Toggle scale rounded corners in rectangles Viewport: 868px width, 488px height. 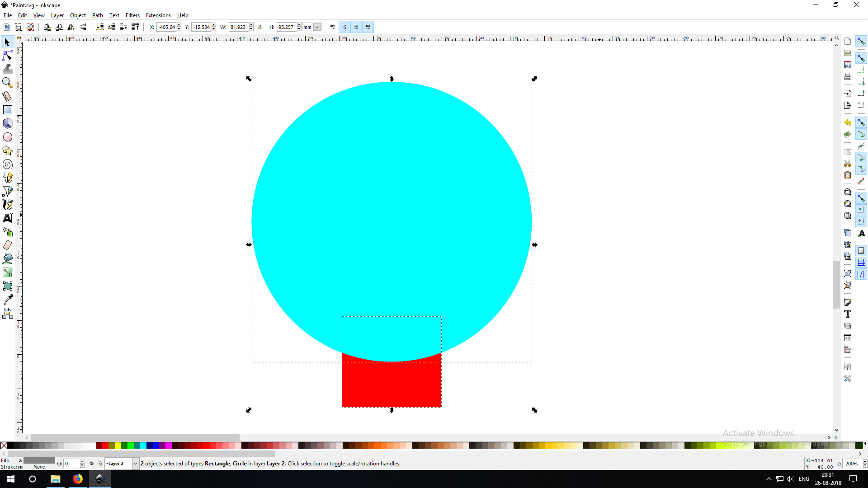pos(344,27)
